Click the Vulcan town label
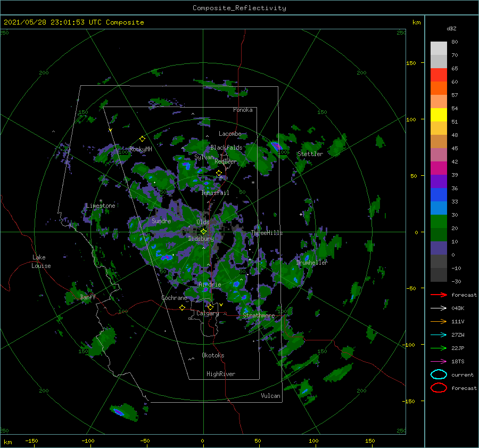This screenshot has height=448, width=479. click(x=270, y=396)
